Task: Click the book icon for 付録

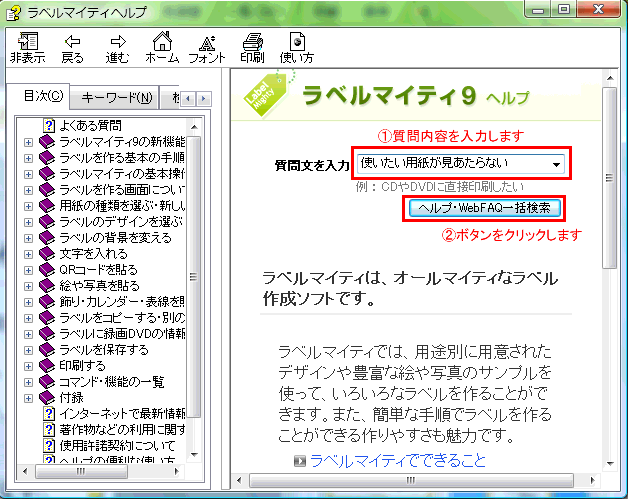Action: click(47, 398)
